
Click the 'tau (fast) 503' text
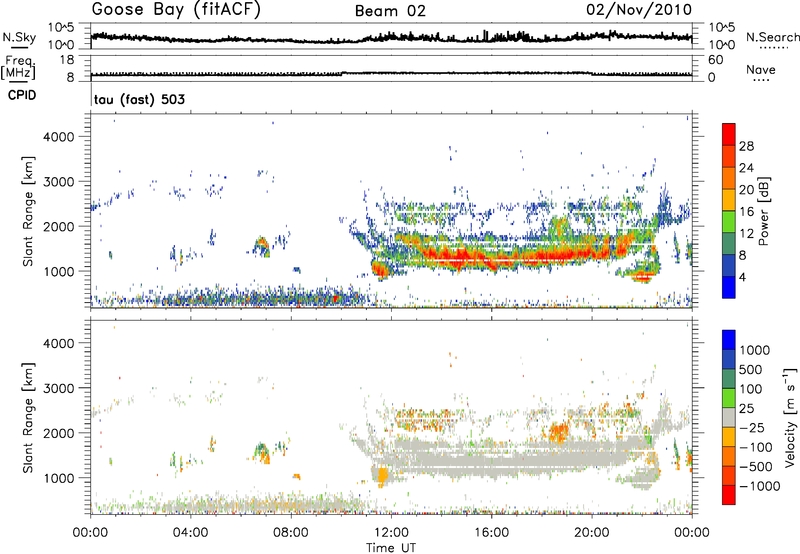(x=139, y=99)
